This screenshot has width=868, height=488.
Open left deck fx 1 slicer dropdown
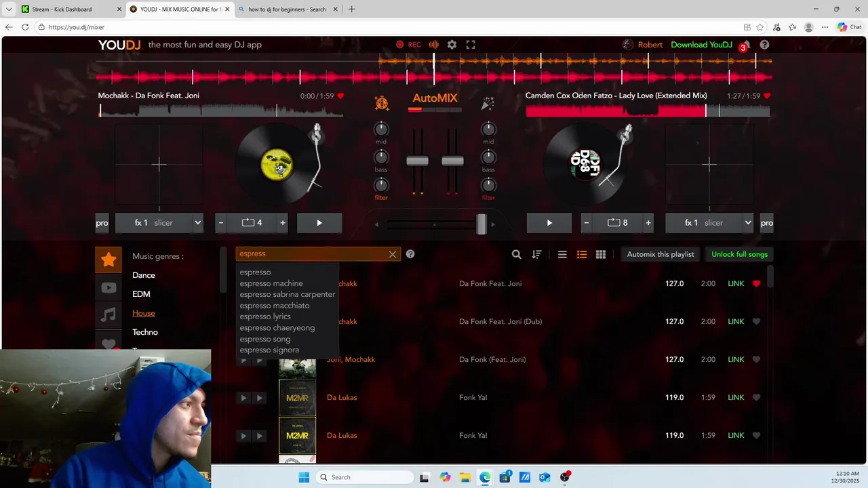[x=159, y=222]
